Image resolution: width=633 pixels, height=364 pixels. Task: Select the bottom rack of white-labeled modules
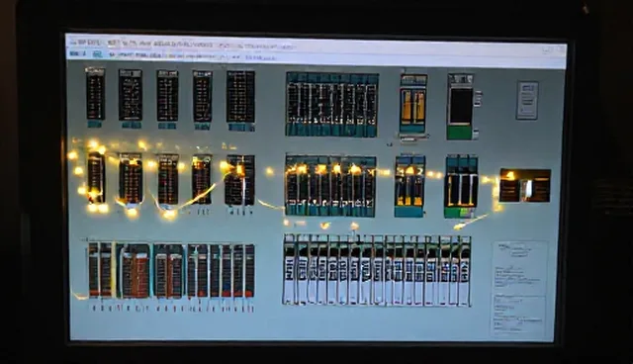coord(377,270)
